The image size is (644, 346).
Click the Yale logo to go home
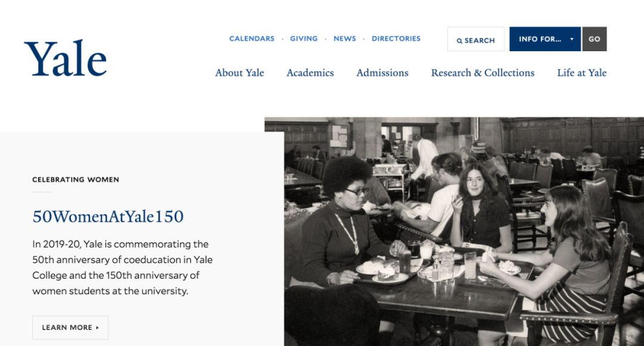[x=66, y=58]
